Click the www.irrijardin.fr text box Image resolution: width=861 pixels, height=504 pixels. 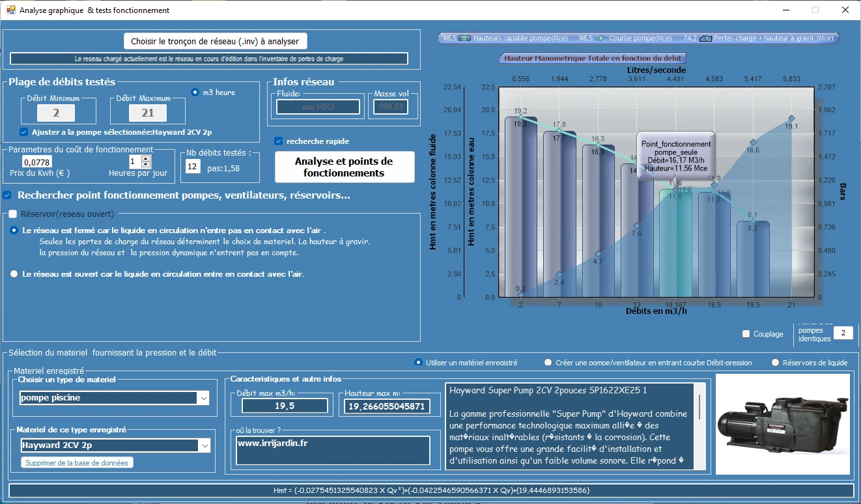coord(333,451)
